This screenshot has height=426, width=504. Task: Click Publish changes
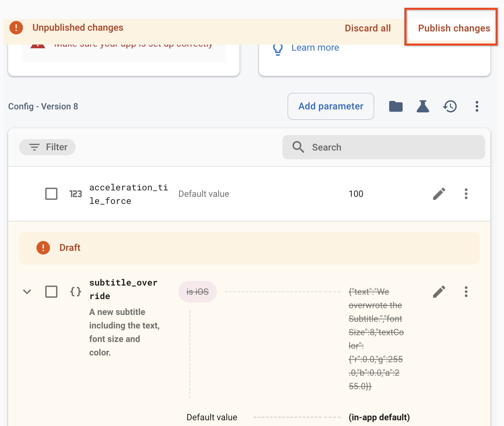(454, 28)
